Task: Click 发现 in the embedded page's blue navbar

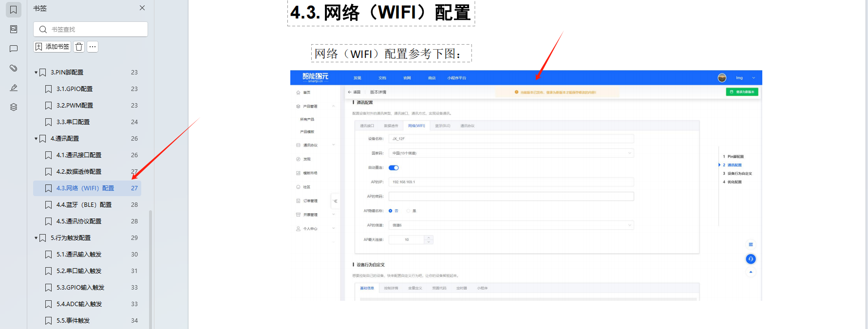Action: [357, 78]
